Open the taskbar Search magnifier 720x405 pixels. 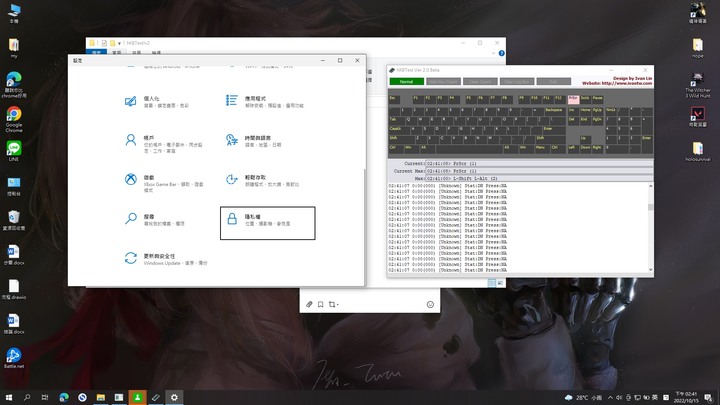(27, 397)
